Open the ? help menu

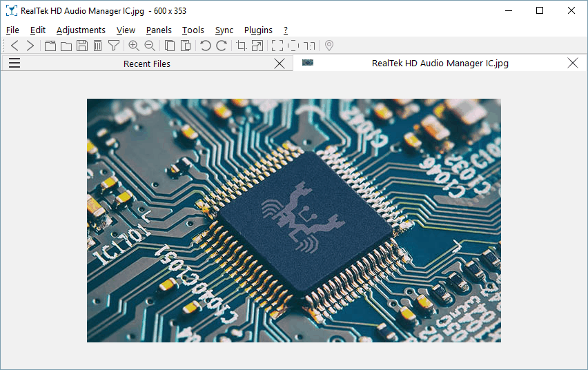286,30
